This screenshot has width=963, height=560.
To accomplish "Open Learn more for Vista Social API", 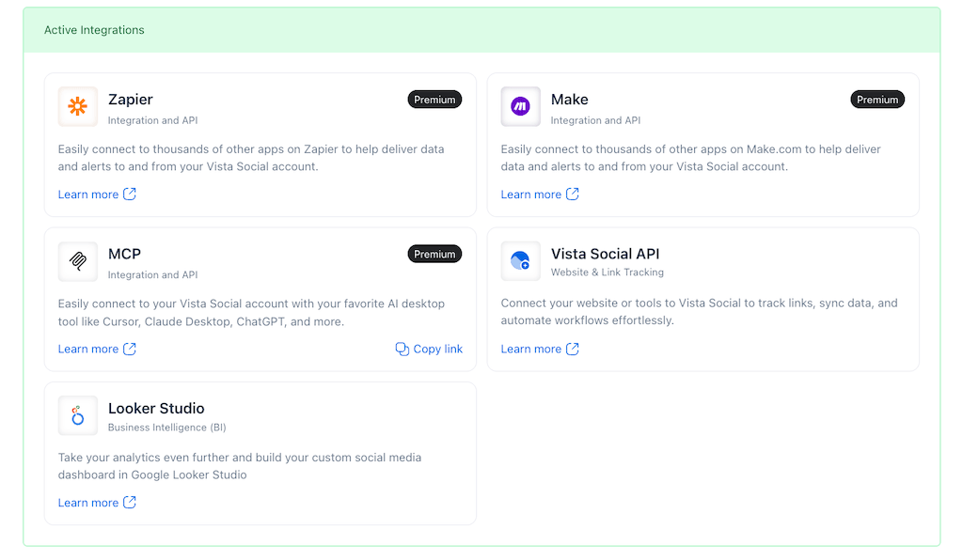I will [540, 349].
